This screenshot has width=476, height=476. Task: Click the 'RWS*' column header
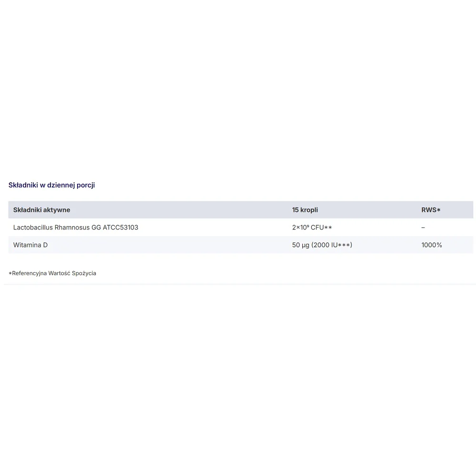(x=431, y=210)
